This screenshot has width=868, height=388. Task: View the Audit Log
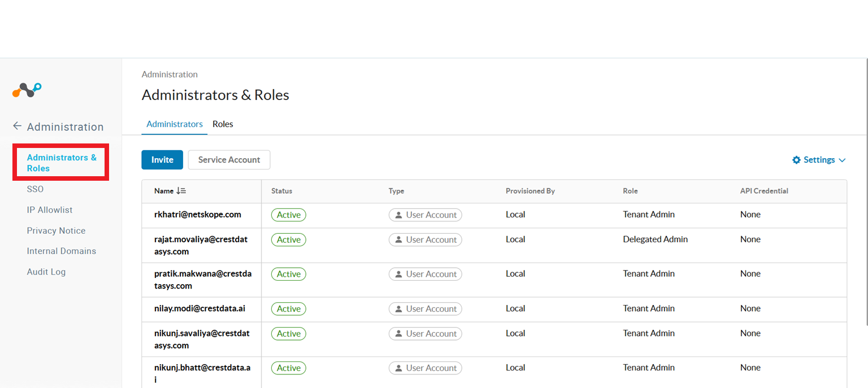coord(46,272)
